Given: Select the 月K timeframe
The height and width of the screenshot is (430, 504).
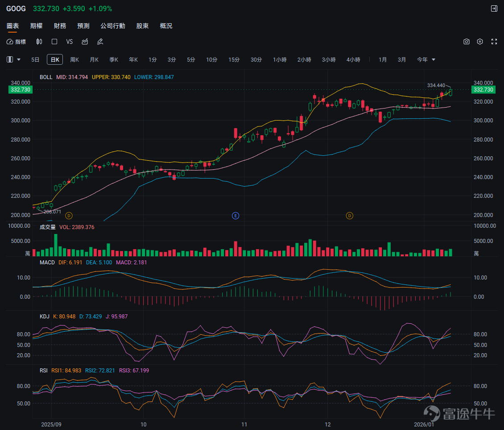Looking at the screenshot, I should [94, 59].
